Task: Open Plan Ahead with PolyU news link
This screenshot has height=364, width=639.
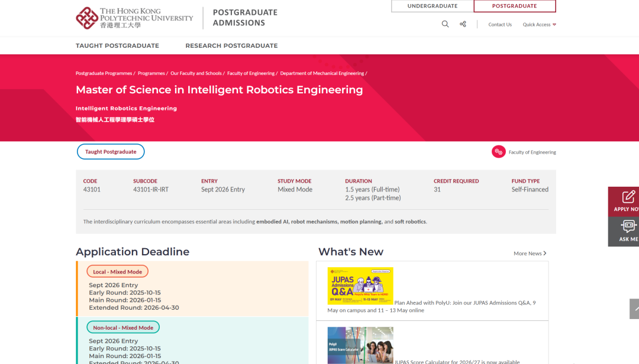Action: [x=431, y=306]
